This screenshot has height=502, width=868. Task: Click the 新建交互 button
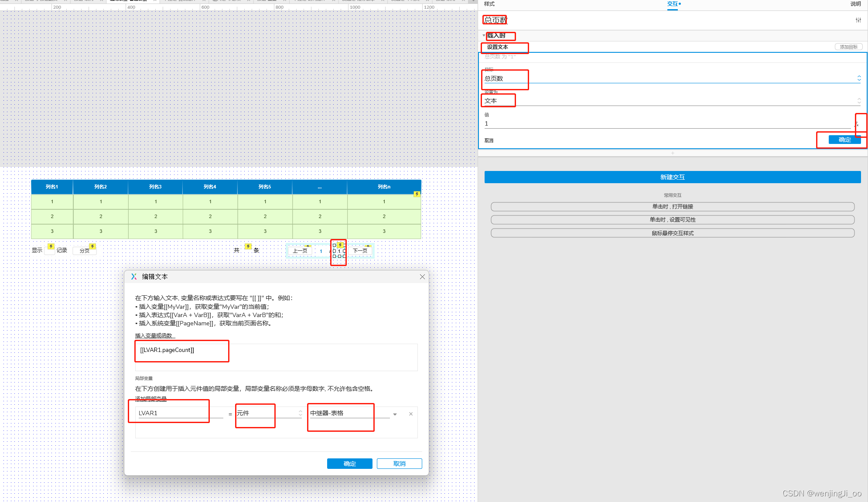[x=672, y=177]
